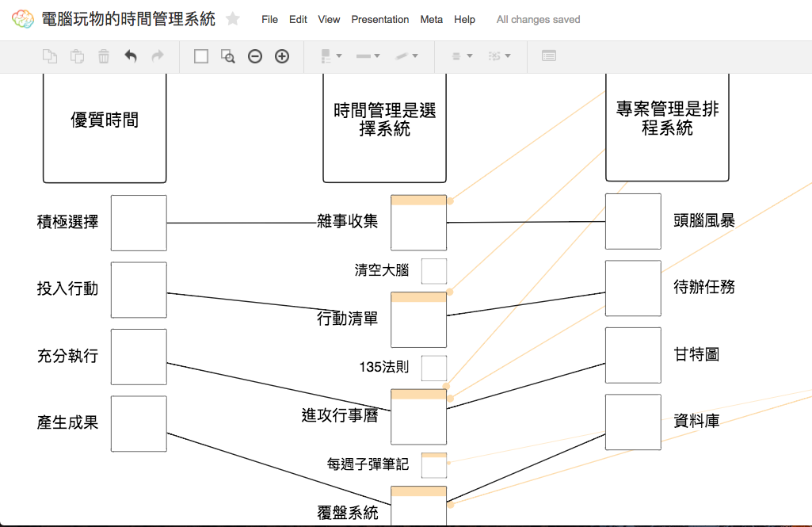812x527 pixels.
Task: Click the Copy icon in the toolbar
Action: tap(49, 56)
